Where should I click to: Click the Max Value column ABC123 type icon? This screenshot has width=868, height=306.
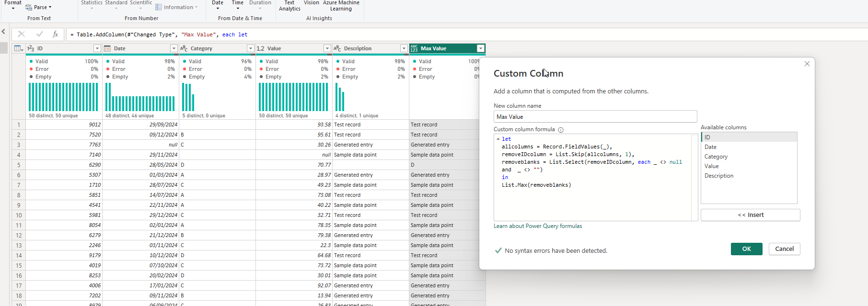pos(414,48)
